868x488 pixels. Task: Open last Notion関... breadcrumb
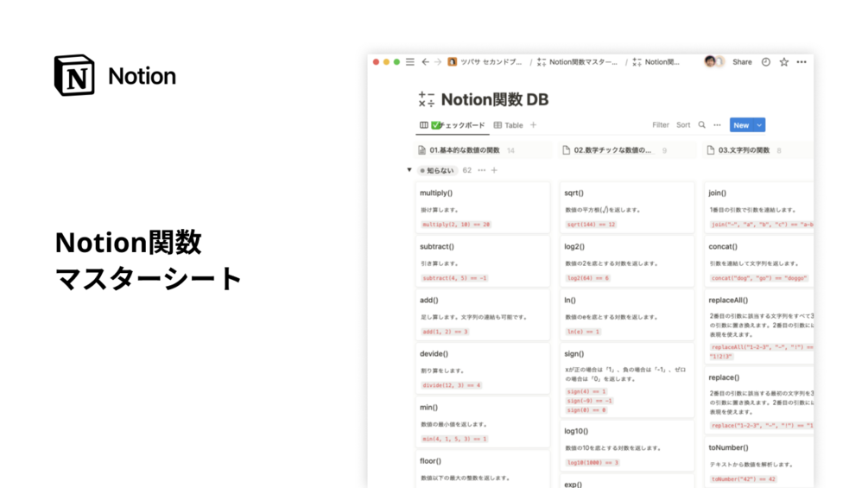662,62
